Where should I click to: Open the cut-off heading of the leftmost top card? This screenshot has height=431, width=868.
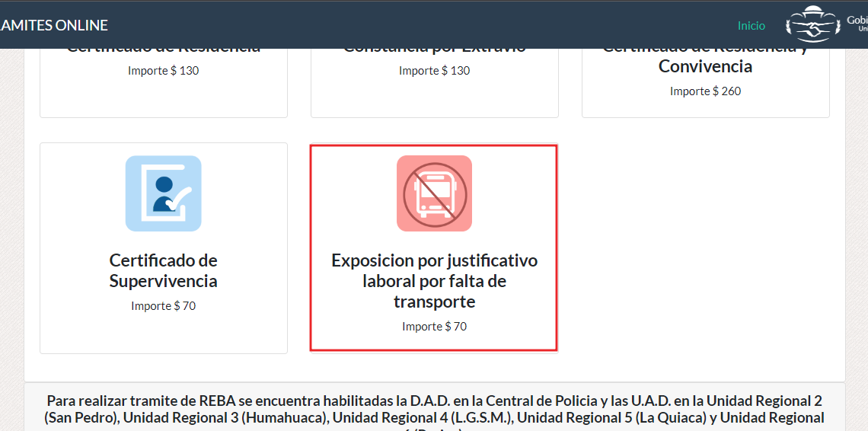[163, 50]
